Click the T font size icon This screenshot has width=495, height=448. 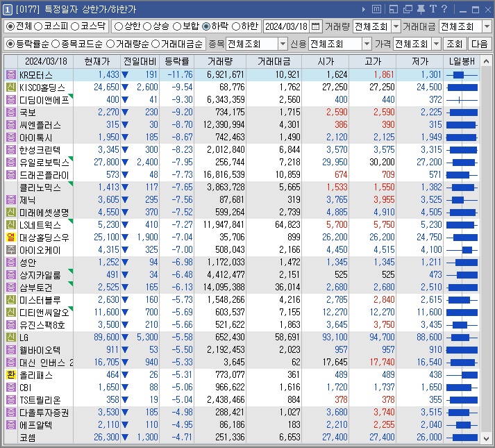click(433, 9)
